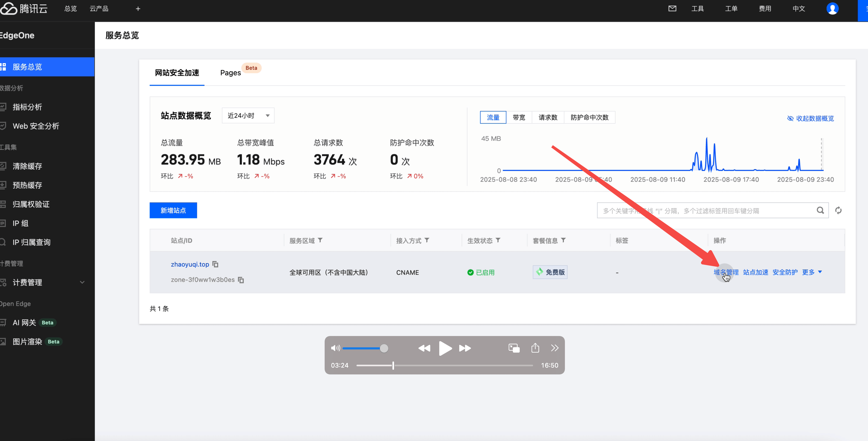Seek on the video progress bar

tap(445, 365)
